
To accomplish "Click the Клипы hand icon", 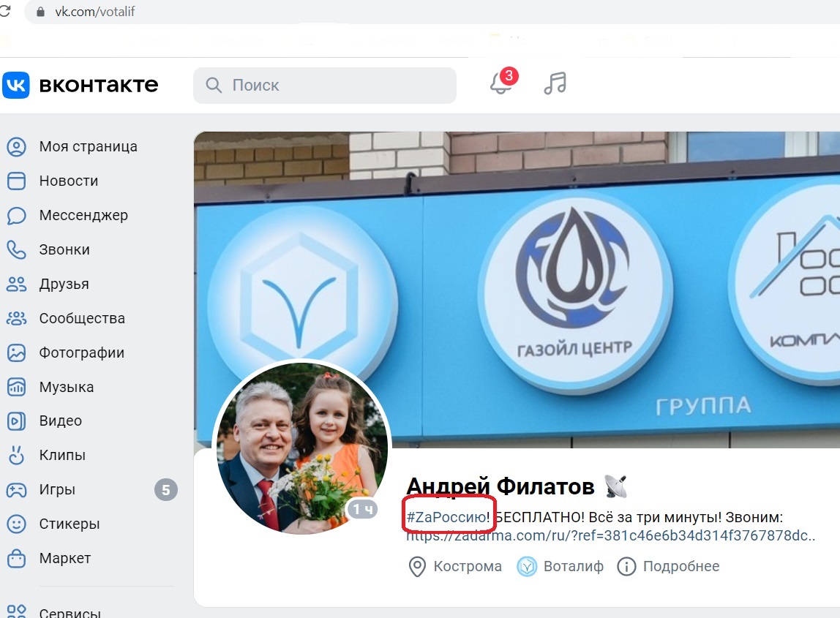I will click(16, 455).
